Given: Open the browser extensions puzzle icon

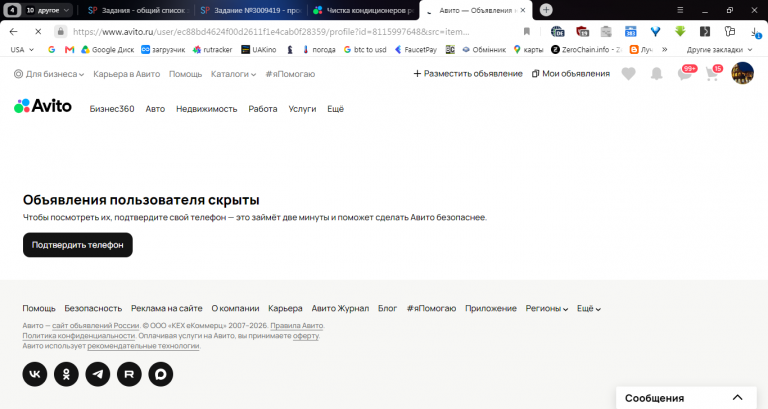Looking at the screenshot, I should [729, 31].
